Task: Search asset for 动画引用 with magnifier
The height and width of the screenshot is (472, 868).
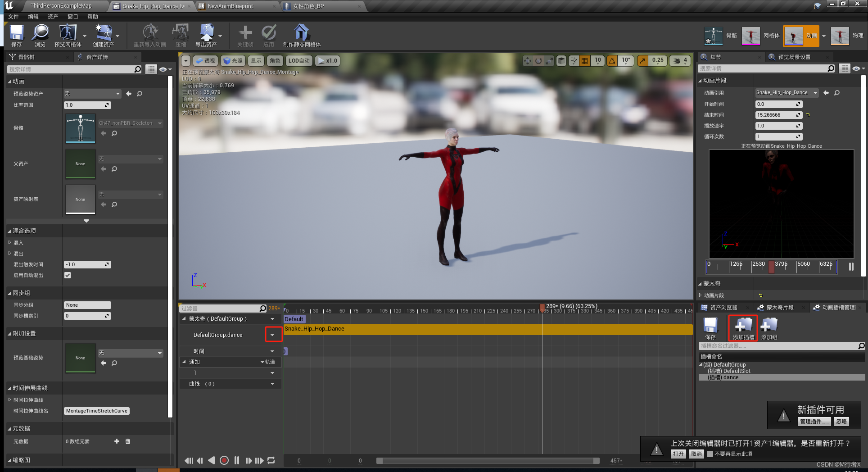Action: click(x=837, y=93)
